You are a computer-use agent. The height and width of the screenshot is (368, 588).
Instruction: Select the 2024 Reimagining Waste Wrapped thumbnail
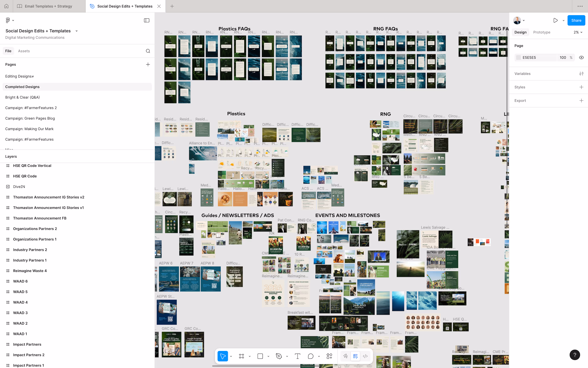(273, 293)
